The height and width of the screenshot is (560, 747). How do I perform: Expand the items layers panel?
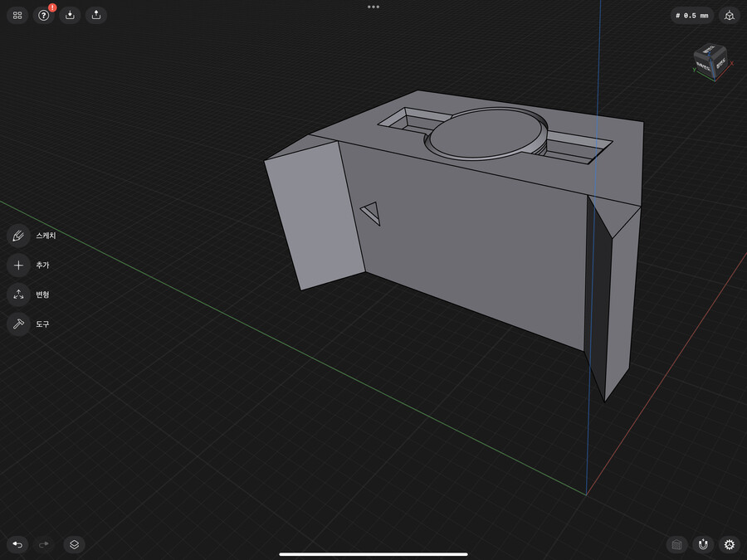pos(74,544)
